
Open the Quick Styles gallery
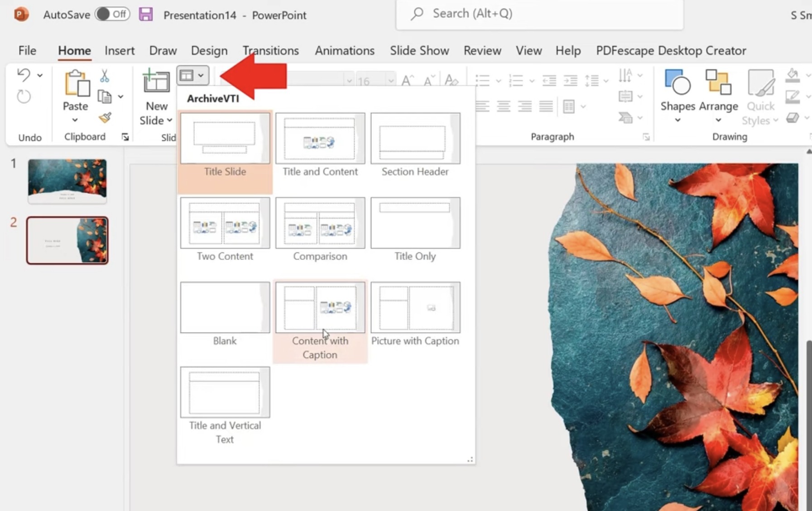[x=761, y=97]
